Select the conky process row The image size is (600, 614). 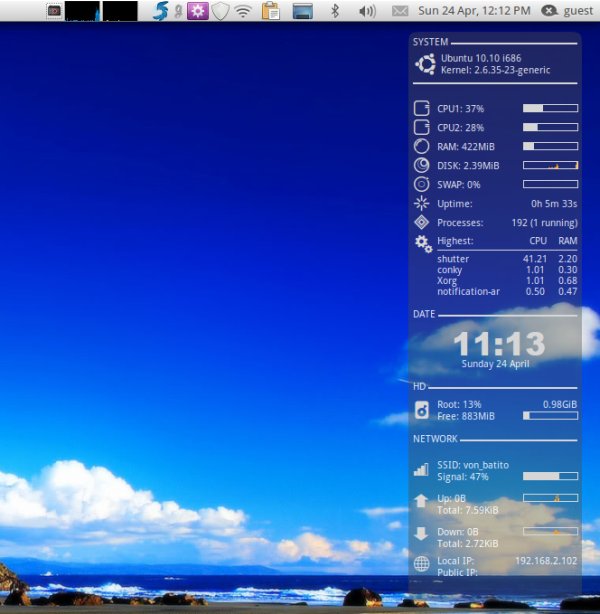tap(507, 270)
